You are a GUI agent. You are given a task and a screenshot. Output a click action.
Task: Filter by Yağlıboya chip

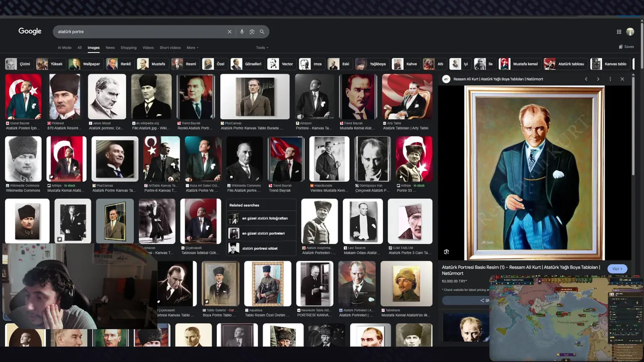pyautogui.click(x=371, y=64)
